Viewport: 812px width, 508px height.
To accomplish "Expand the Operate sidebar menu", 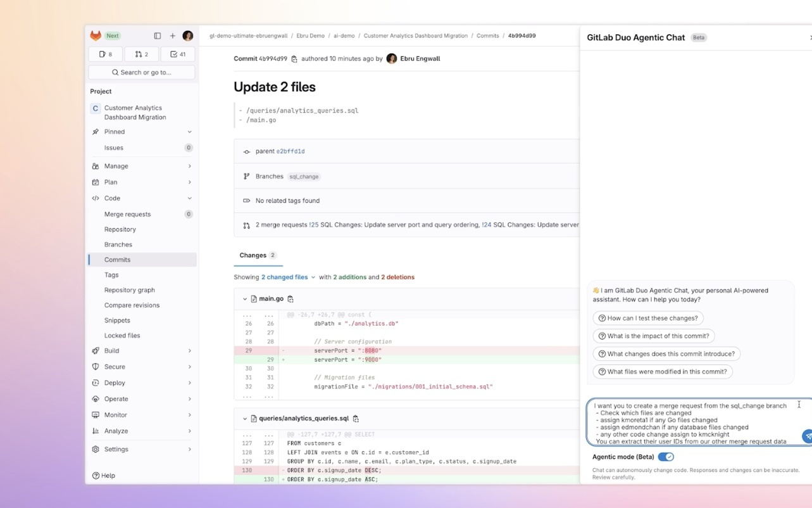I will [142, 399].
